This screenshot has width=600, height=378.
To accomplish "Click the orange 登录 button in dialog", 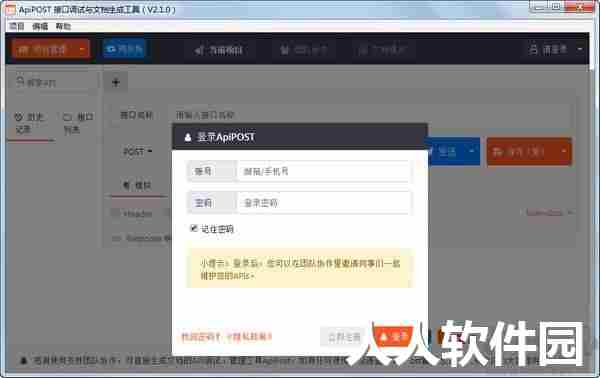I will [394, 337].
